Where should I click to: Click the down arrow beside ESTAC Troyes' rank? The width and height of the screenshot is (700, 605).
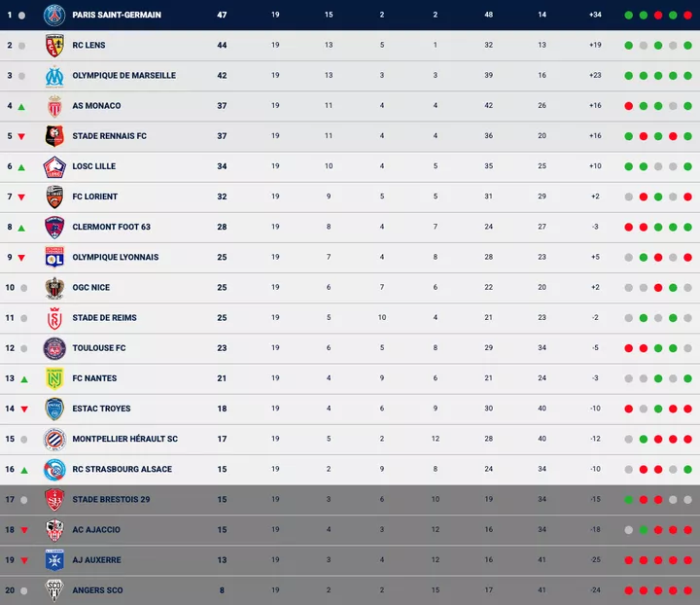[x=20, y=409]
